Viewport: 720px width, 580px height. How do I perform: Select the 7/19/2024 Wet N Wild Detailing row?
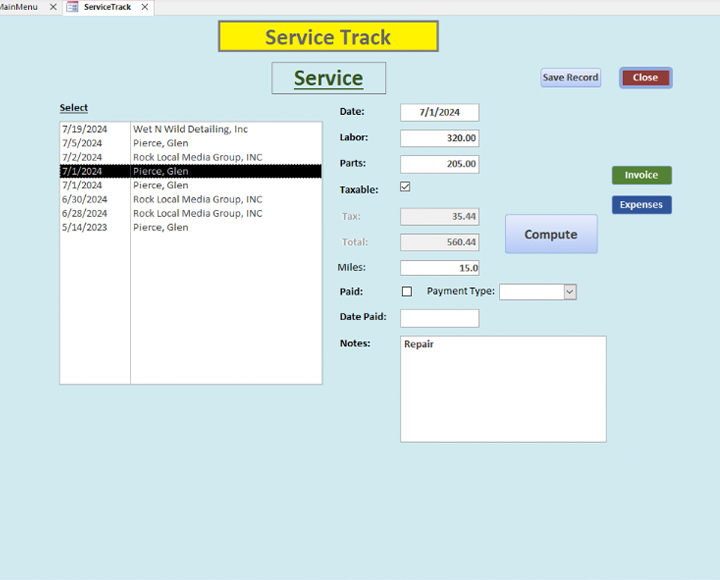191,129
